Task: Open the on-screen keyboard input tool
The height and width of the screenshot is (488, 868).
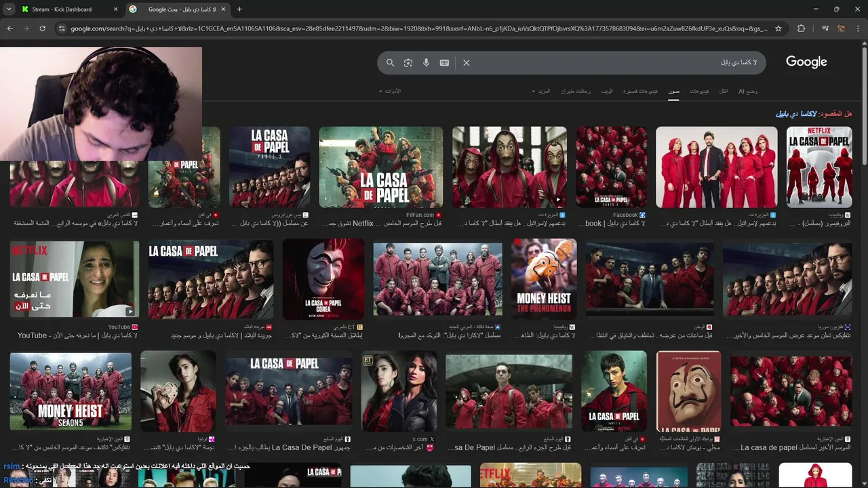Action: (444, 62)
